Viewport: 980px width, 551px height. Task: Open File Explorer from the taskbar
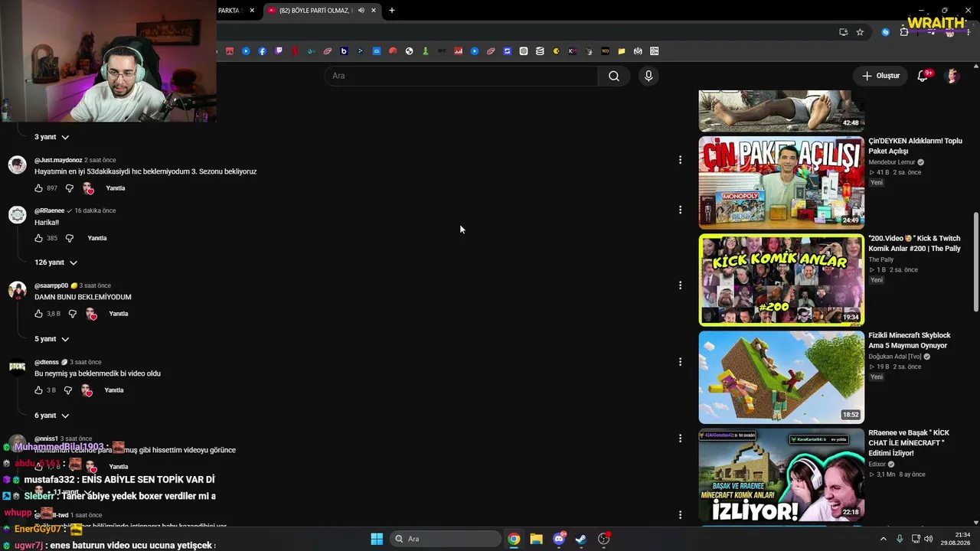[536, 539]
